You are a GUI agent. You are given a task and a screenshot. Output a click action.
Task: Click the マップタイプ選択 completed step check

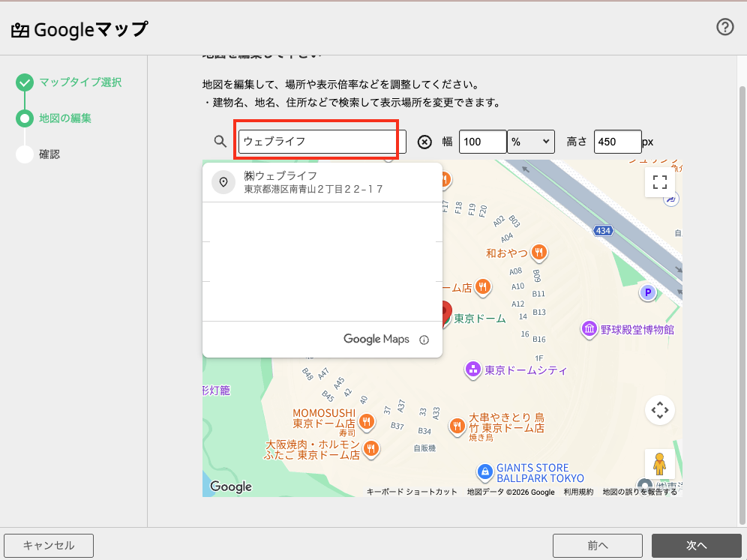tap(25, 82)
